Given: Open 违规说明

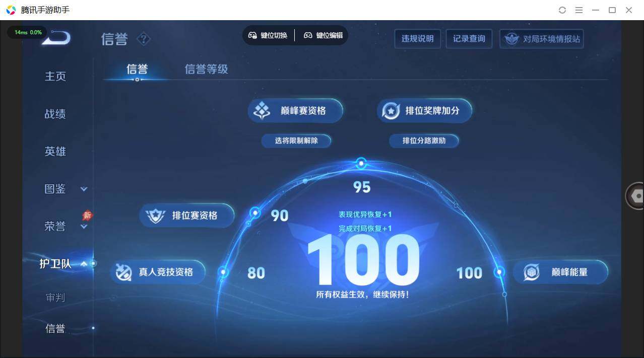Looking at the screenshot, I should pos(417,39).
